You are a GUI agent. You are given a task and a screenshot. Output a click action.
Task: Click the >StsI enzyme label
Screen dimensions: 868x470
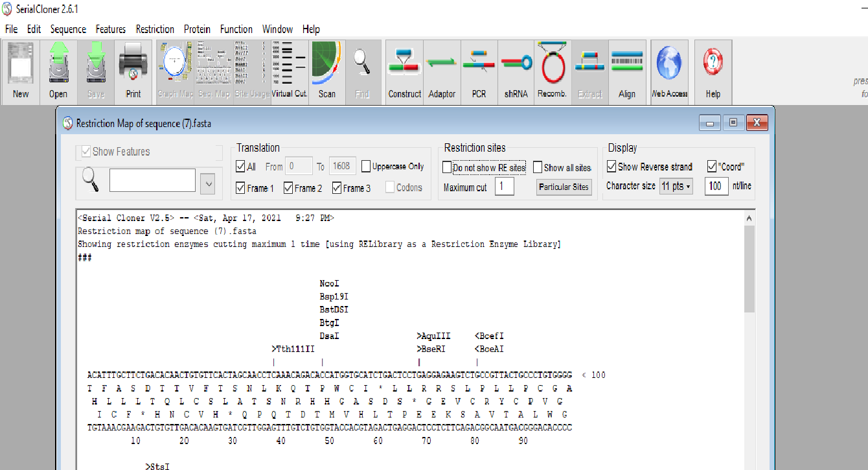point(157,466)
